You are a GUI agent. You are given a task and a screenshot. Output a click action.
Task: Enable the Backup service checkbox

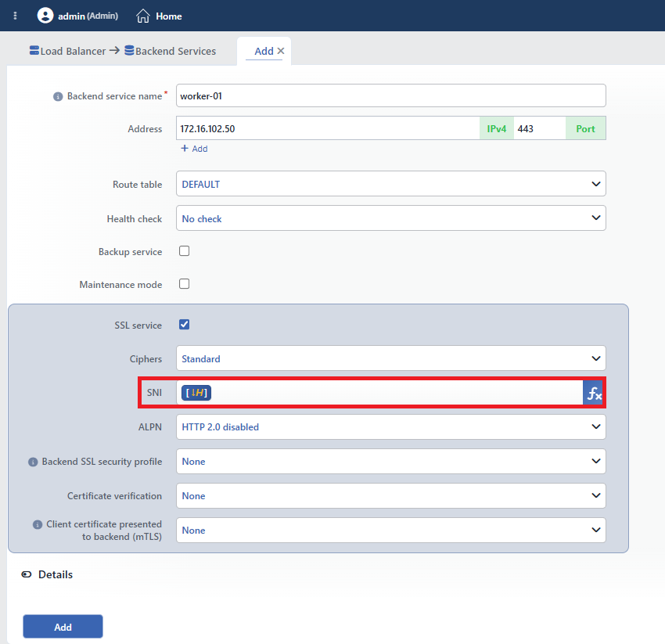click(184, 251)
